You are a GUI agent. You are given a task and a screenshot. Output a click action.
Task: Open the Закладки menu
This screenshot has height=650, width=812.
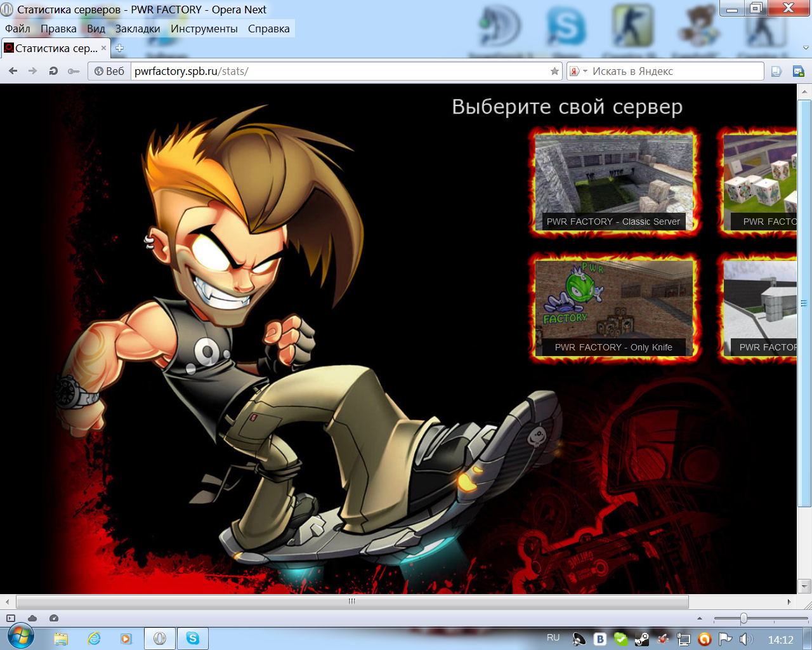point(138,29)
